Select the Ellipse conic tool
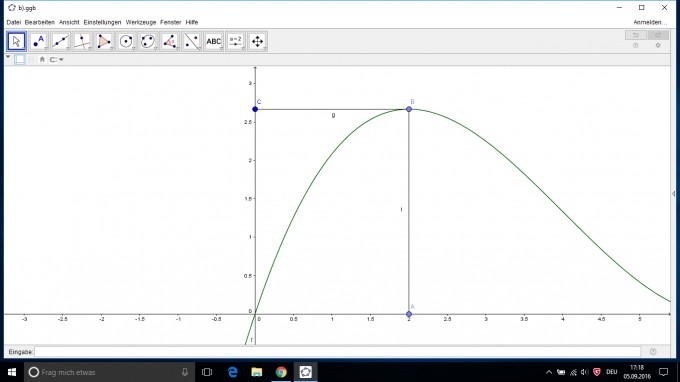The height and width of the screenshot is (382, 680). click(x=148, y=42)
